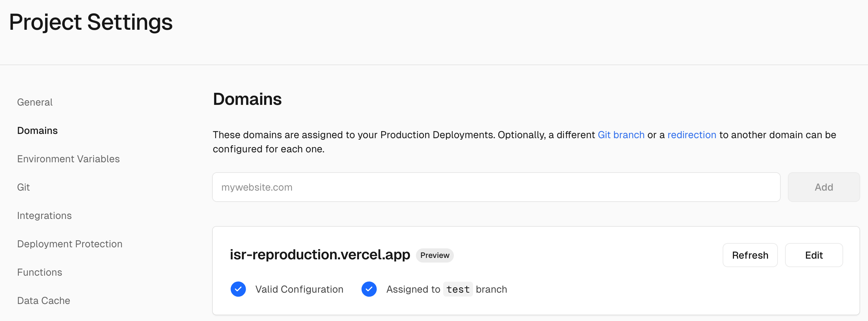Open the Git settings section
Viewport: 868px width, 321px height.
coord(23,187)
